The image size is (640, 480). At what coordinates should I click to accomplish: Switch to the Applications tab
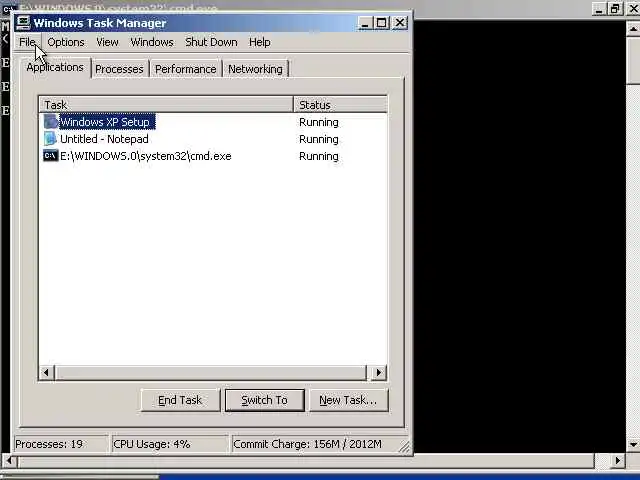(55, 67)
